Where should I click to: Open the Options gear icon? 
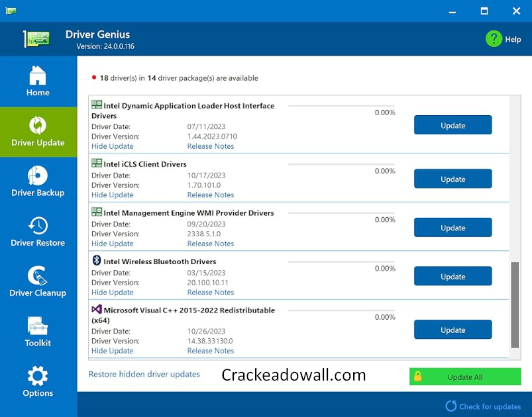tap(38, 376)
